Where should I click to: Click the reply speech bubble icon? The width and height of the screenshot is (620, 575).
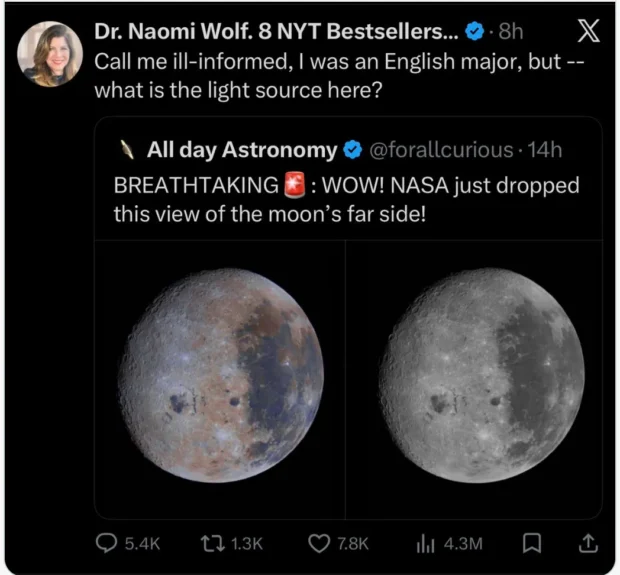106,543
